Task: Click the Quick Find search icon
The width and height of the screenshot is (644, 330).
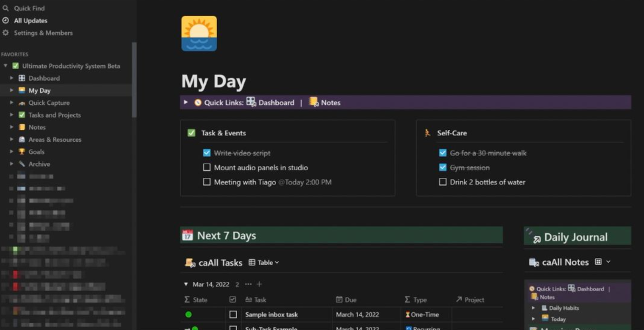Action: pos(6,8)
